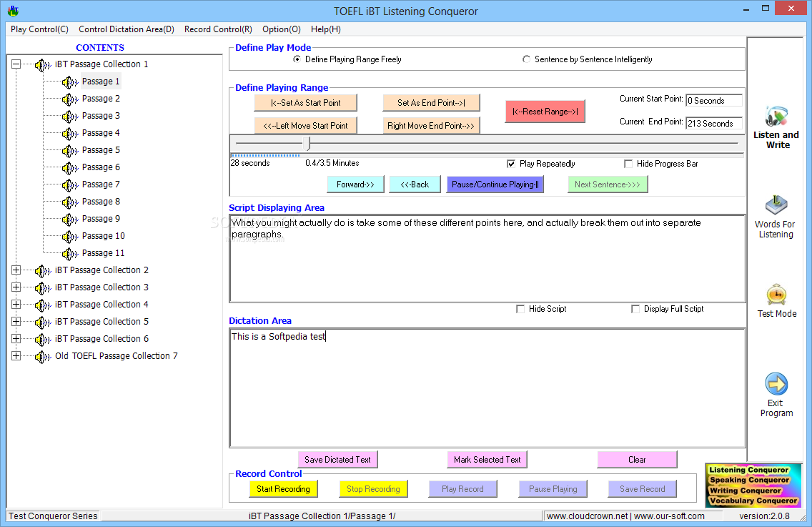Click speaker icon beside iBT Passage Collection 4
Image resolution: width=812 pixels, height=527 pixels.
[x=42, y=305]
